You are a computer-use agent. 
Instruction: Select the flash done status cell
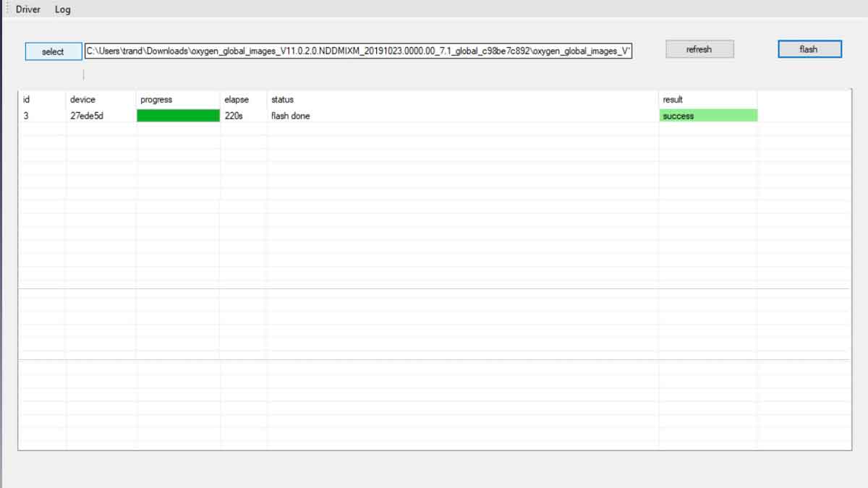pos(291,116)
